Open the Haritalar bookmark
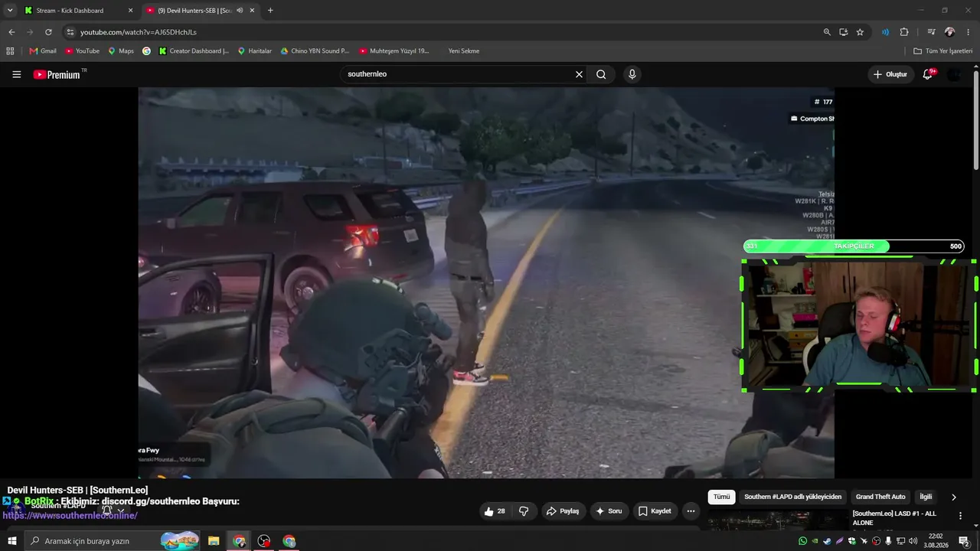 click(x=254, y=51)
